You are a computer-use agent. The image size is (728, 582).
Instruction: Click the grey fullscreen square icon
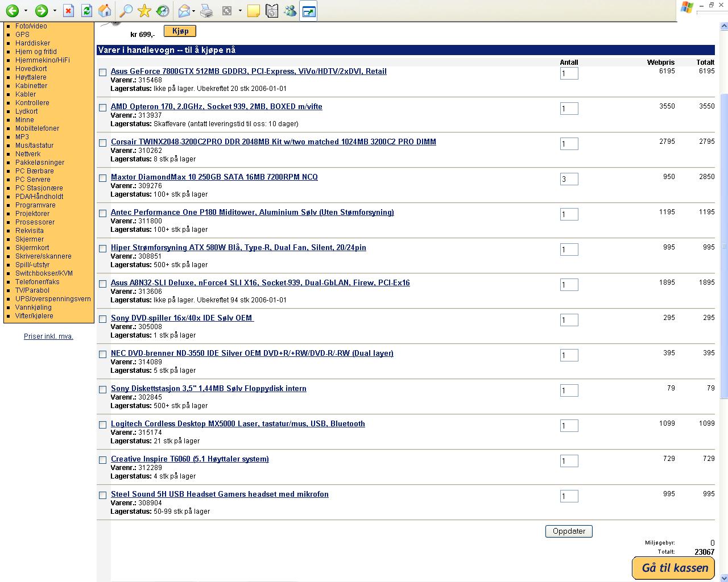(227, 10)
